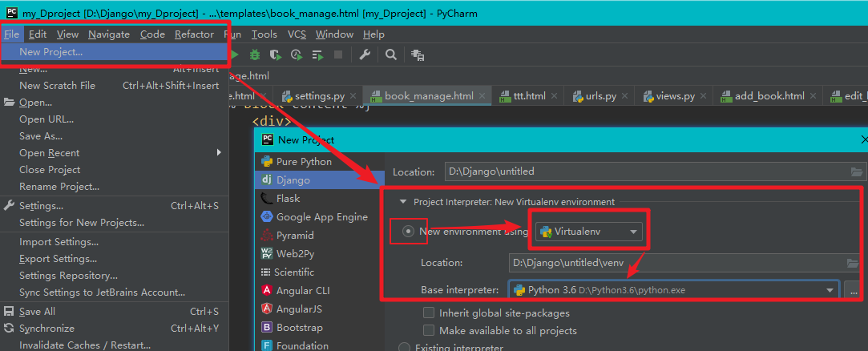Image resolution: width=868 pixels, height=351 pixels.
Task: Choose Sync Settings to JetBrains Account...
Action: tap(114, 292)
